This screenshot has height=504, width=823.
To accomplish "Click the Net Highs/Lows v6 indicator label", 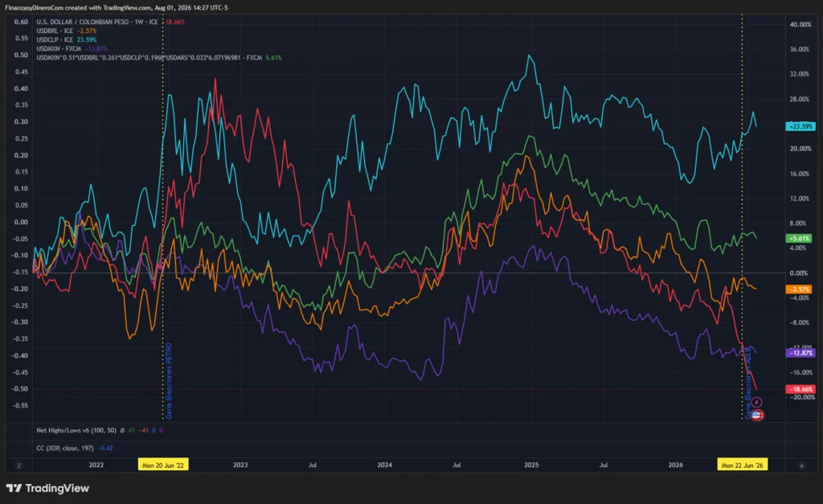I will (76, 430).
